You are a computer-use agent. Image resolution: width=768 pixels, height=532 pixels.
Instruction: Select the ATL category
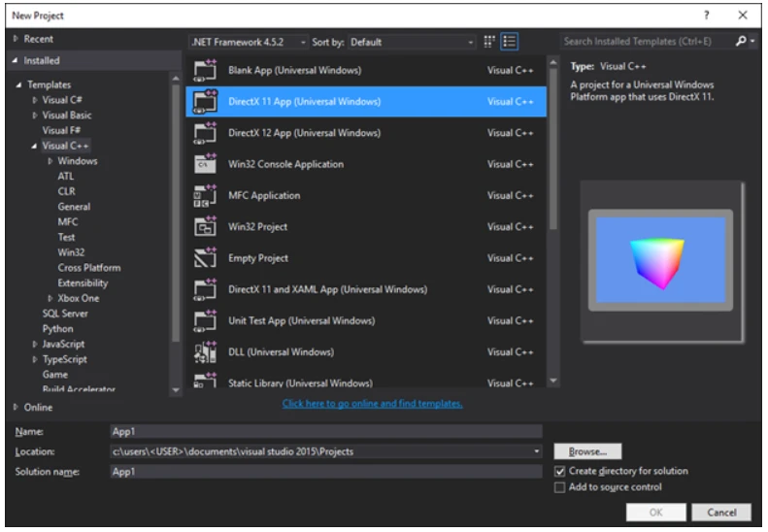click(66, 177)
